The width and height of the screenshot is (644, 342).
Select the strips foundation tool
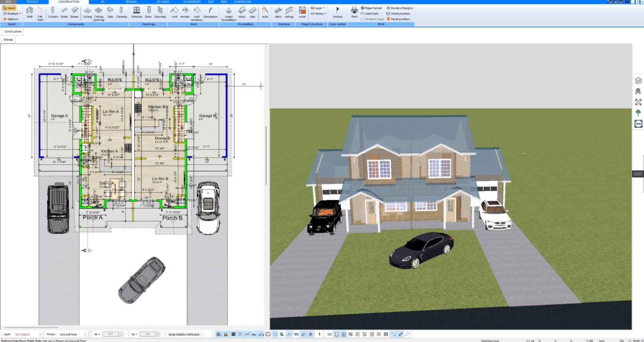point(242,12)
